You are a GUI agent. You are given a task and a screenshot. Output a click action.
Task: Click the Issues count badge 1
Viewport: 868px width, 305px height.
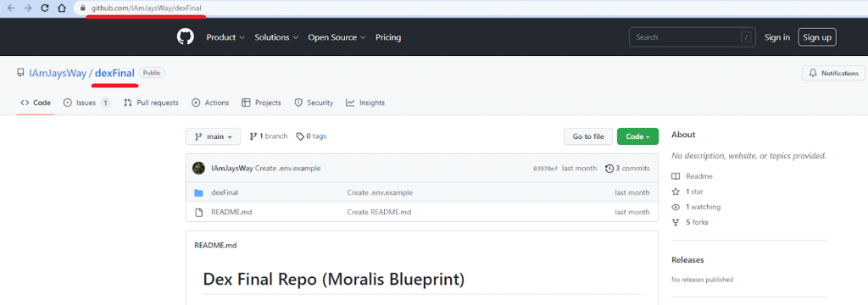(x=105, y=103)
